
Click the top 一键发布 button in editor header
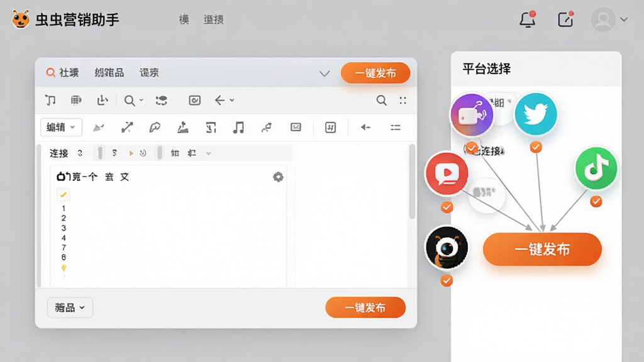pos(375,73)
